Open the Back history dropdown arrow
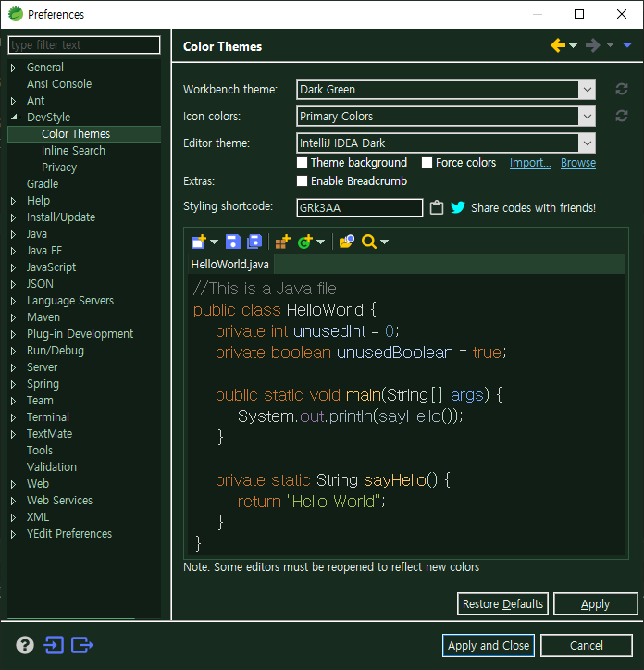The image size is (644, 670). tap(573, 45)
